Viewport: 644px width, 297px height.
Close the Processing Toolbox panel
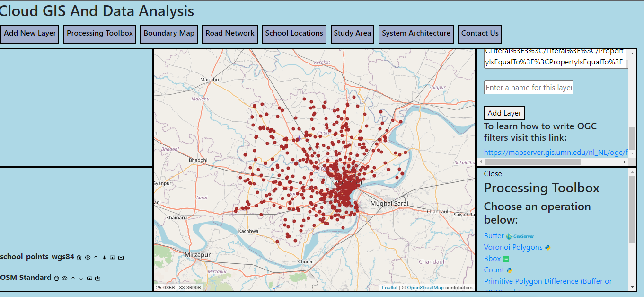point(493,174)
